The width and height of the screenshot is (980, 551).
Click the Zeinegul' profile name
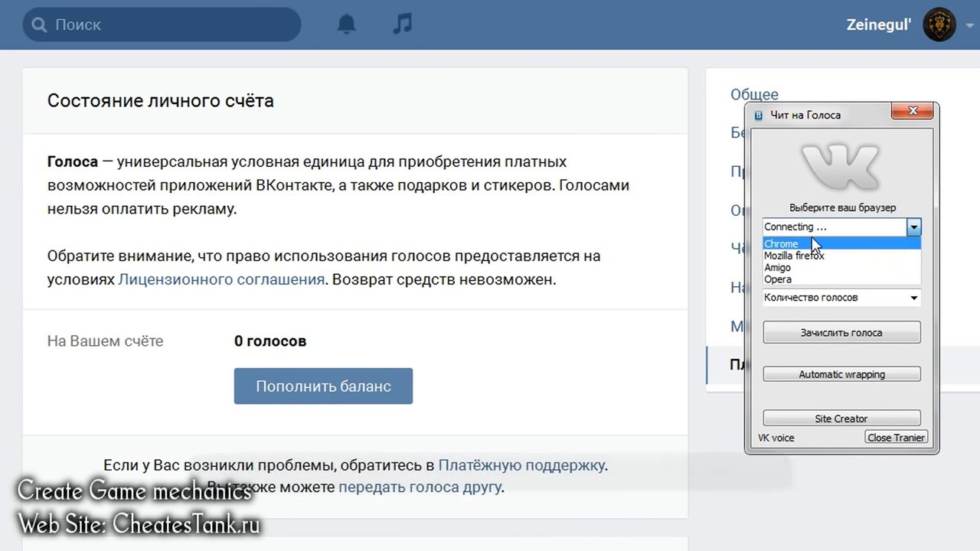[x=878, y=24]
